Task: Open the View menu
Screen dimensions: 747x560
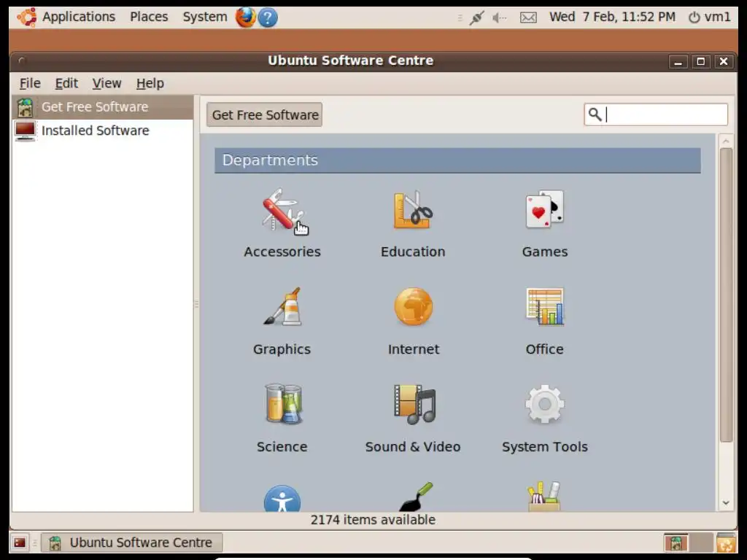Action: pos(107,83)
